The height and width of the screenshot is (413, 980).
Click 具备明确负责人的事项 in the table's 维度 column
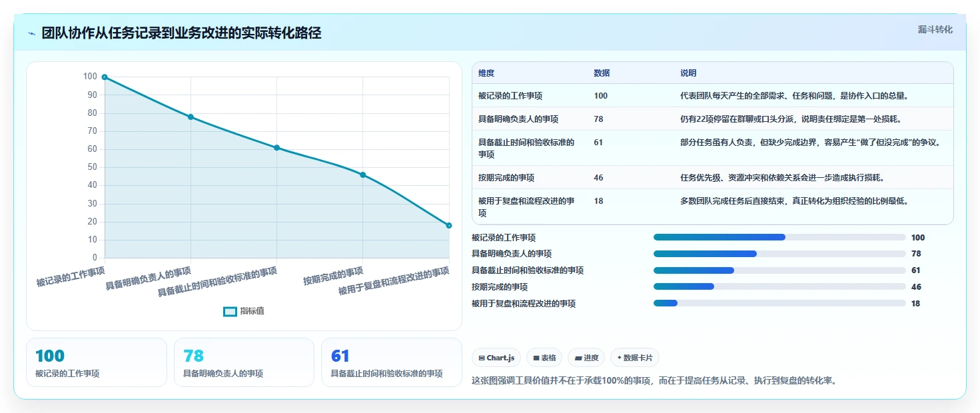(518, 119)
